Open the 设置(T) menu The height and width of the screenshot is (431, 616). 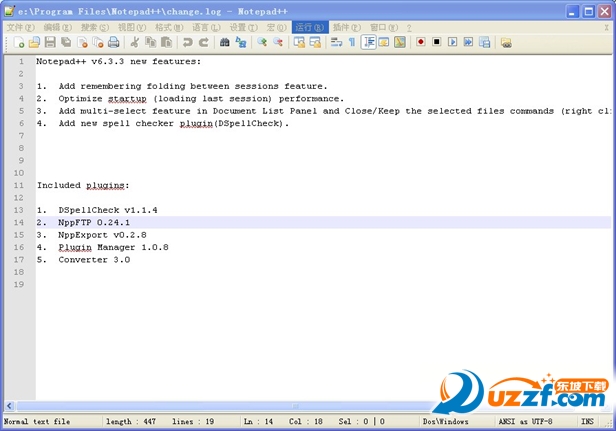[243, 28]
